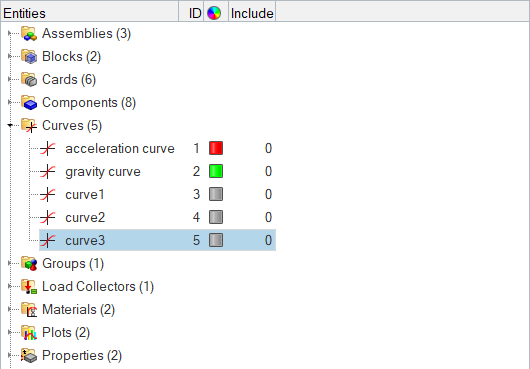This screenshot has width=530, height=369.
Task: Select the Properties (2) label
Action: click(x=82, y=355)
